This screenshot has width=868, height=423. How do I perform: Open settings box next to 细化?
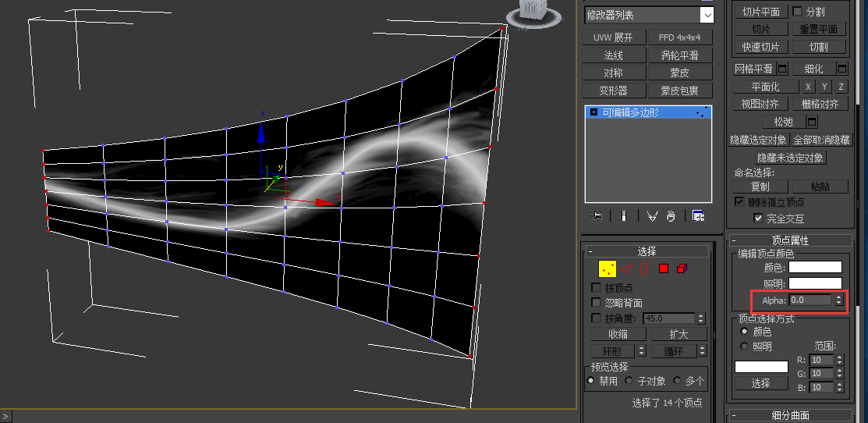click(x=842, y=69)
